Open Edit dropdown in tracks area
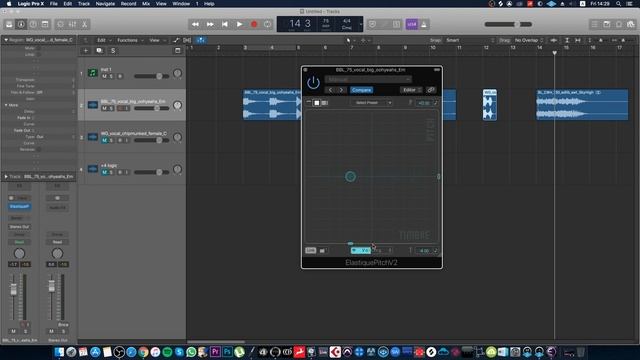This screenshot has height=360, width=640. 104,40
